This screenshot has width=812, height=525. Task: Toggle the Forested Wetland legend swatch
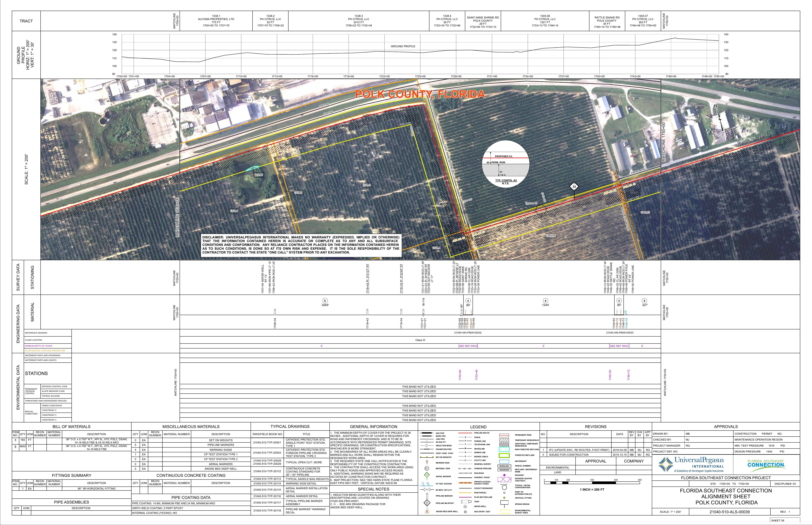coord(504,455)
